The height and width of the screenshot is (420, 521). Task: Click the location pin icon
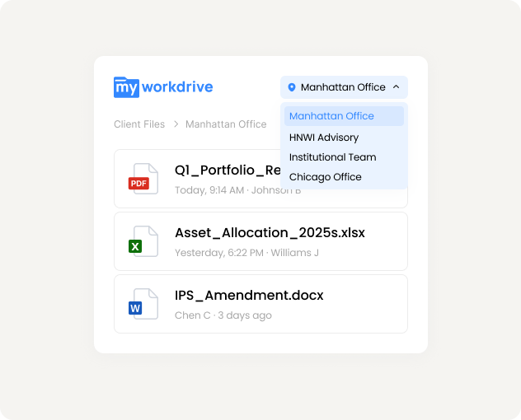(x=292, y=87)
